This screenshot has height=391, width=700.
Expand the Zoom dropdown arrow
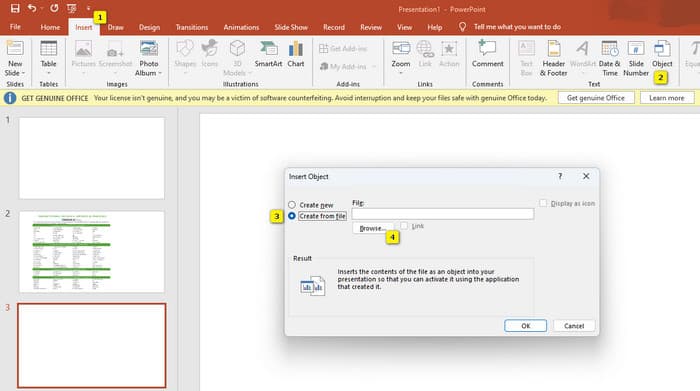click(401, 73)
